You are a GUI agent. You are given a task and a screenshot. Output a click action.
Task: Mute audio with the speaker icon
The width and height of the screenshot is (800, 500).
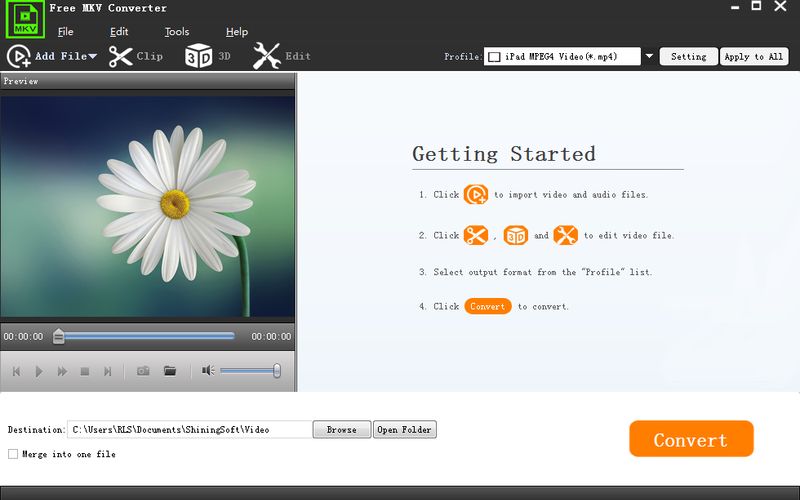(x=208, y=371)
